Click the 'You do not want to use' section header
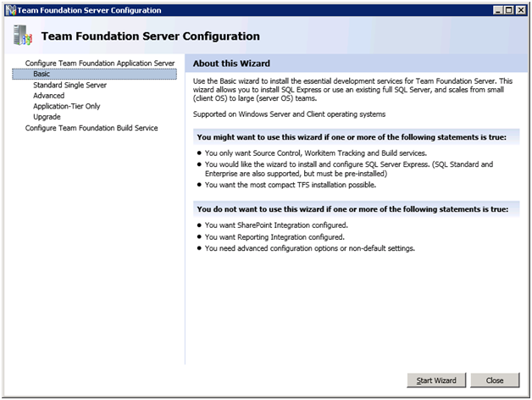This screenshot has height=400, width=532. [352, 208]
